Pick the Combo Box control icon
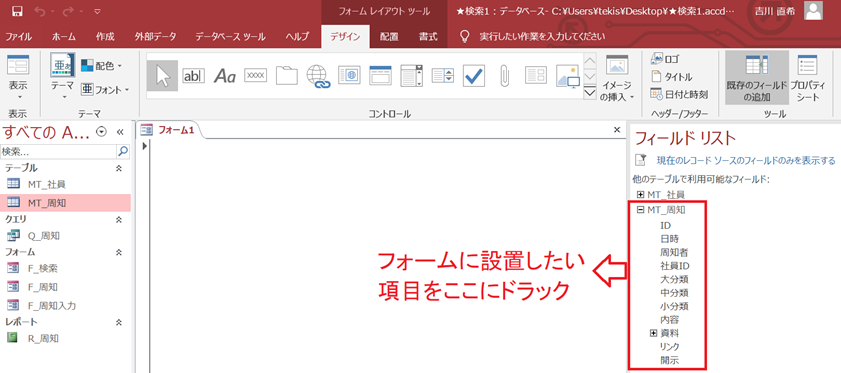Screen dimensions: 841x373 (x=412, y=76)
